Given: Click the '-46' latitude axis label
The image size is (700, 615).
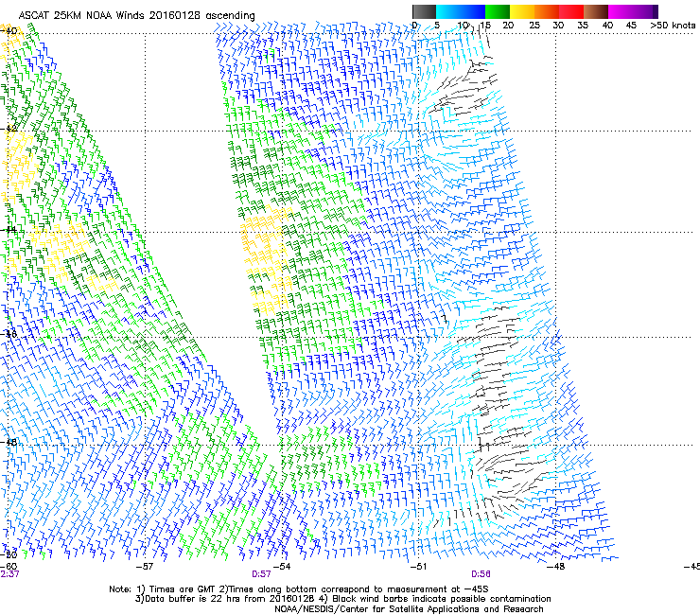Looking at the screenshot, I should click(9, 334).
